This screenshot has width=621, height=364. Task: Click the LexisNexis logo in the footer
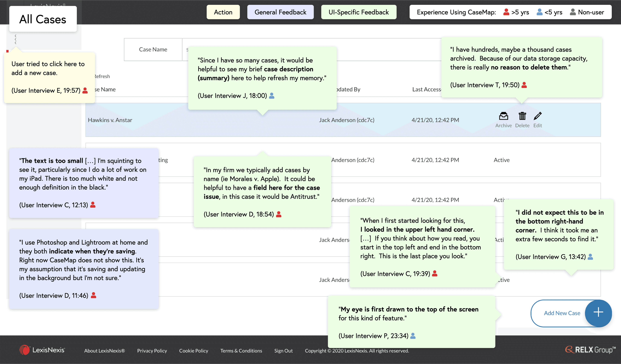click(42, 350)
